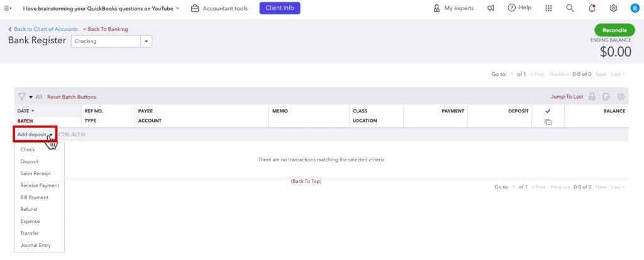Screen dimensions: 644x260
Task: Click the MEMO column header
Action: coord(280,111)
